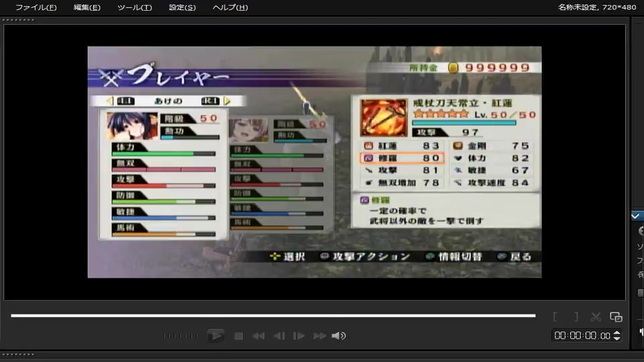Image resolution: width=644 pixels, height=362 pixels.
Task: Open the ツール(T) menu
Action: (134, 7)
